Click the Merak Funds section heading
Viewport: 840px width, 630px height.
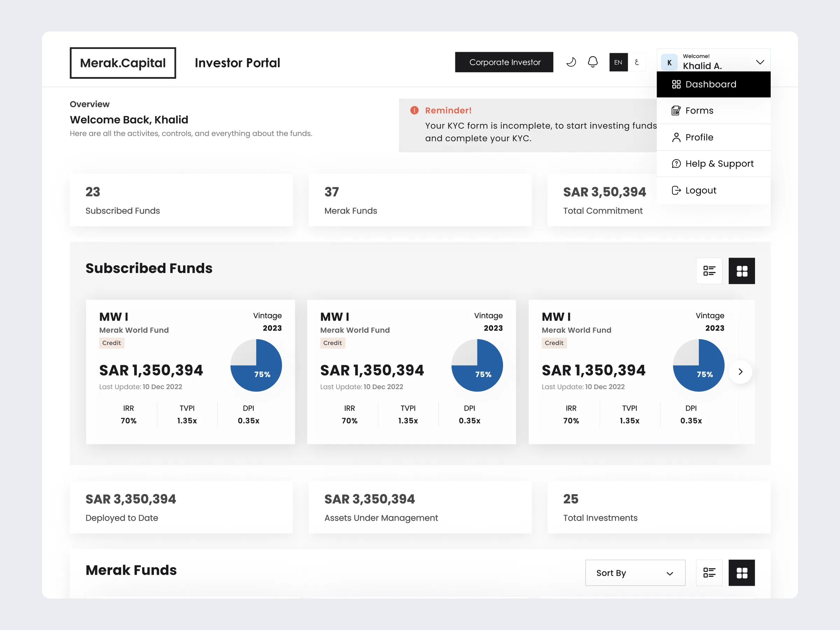click(131, 570)
